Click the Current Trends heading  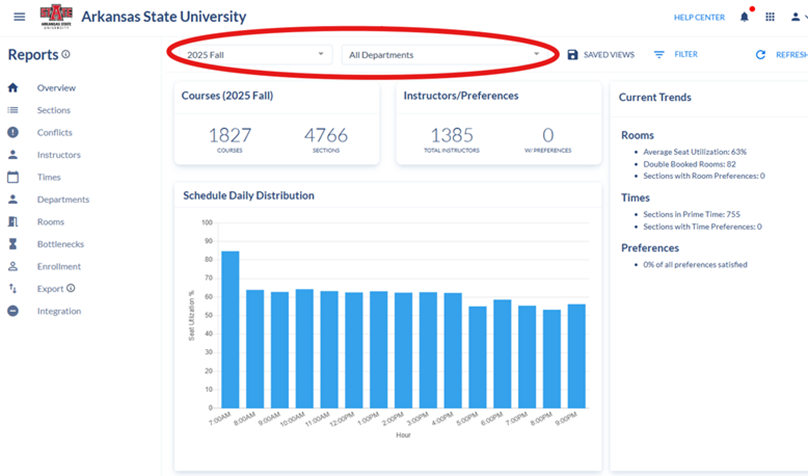tap(655, 97)
